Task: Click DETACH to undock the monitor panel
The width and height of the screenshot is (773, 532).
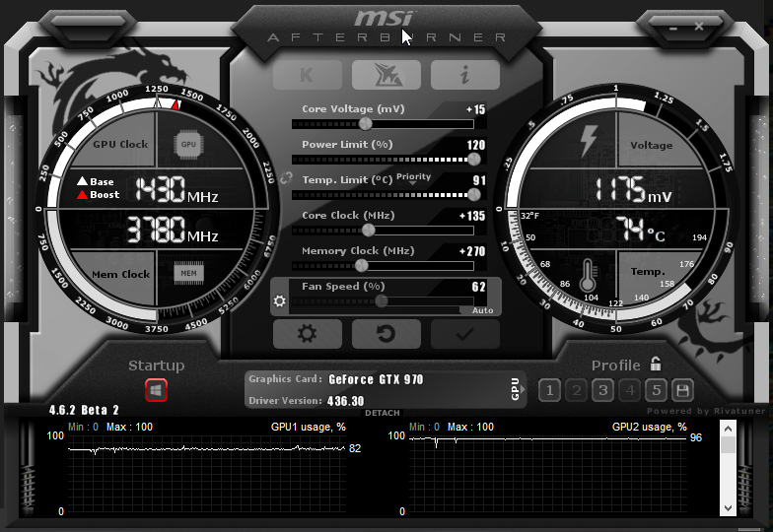Action: [x=383, y=413]
